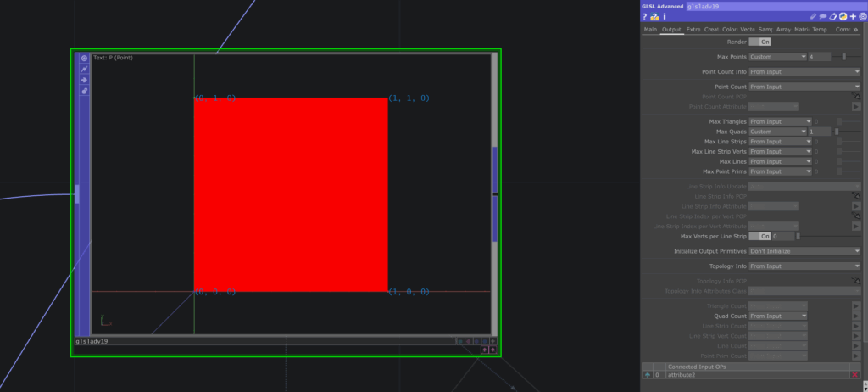This screenshot has height=392, width=868.
Task: Switch to the Main tab
Action: (650, 30)
